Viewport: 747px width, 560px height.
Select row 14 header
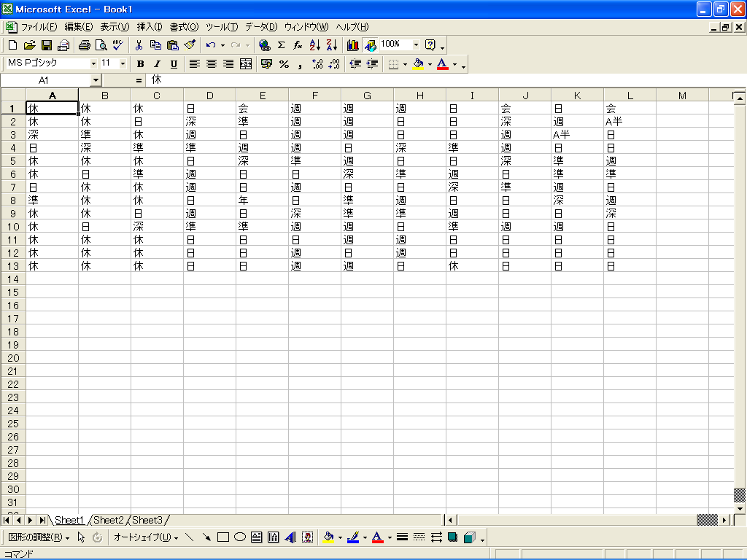13,279
